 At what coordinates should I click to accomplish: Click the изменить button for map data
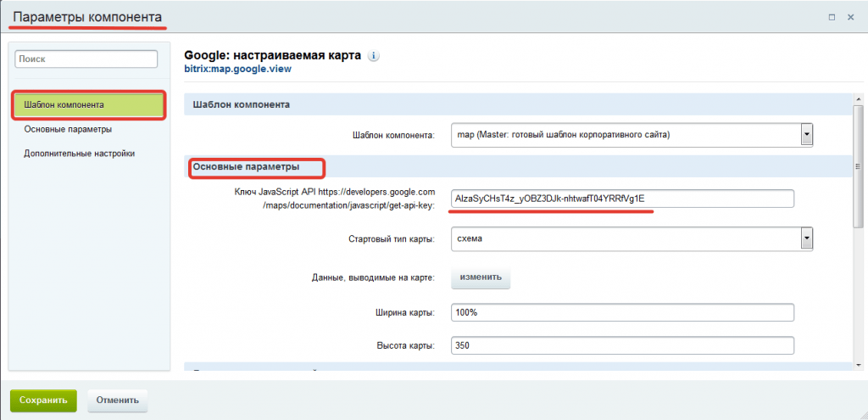tap(481, 277)
